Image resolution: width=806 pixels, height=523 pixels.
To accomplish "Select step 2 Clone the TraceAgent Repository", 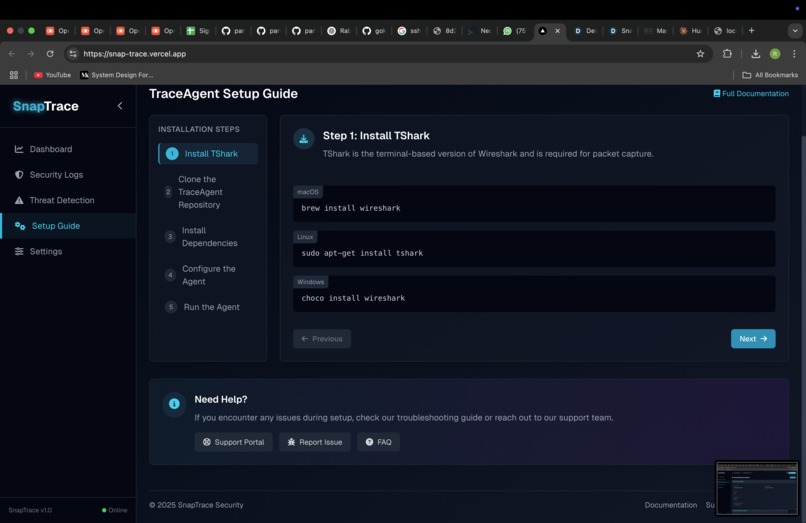I will [208, 192].
